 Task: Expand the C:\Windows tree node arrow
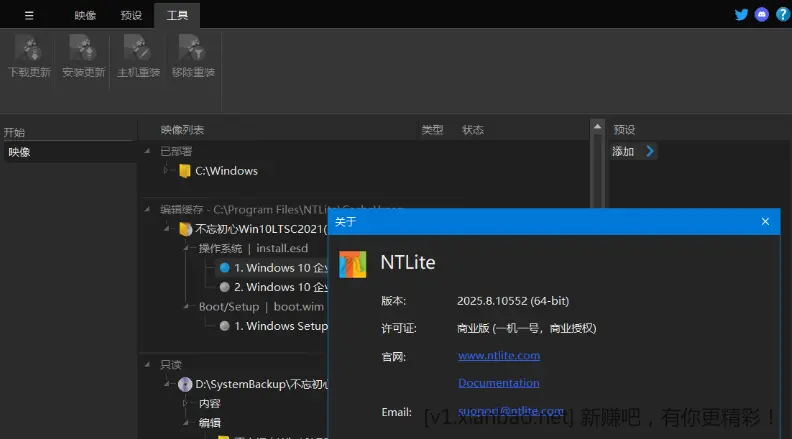[167, 171]
